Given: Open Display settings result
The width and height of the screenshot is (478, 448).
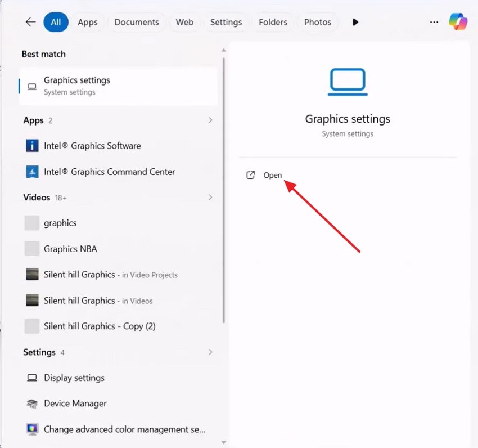Looking at the screenshot, I should point(118,378).
